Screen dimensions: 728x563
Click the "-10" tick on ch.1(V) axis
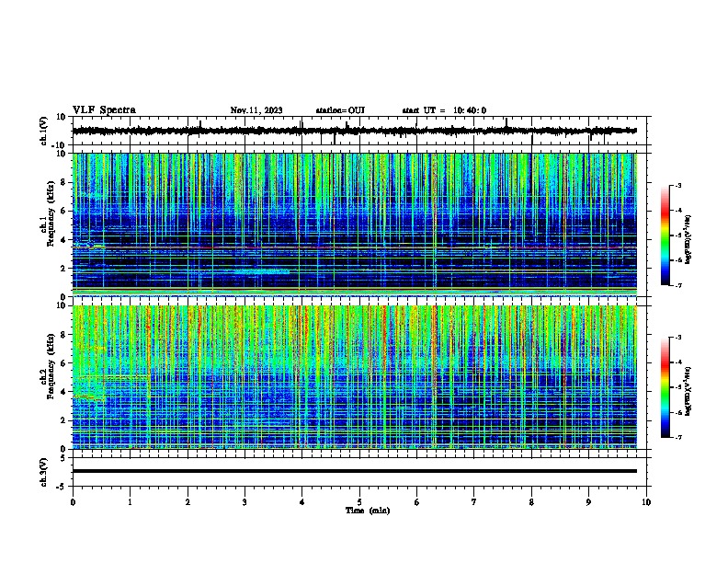(59, 145)
